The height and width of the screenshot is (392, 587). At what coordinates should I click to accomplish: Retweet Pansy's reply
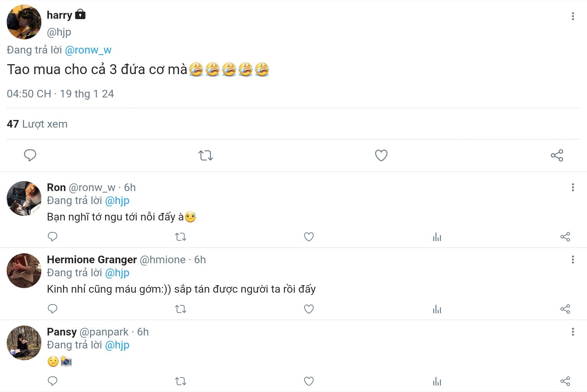(180, 381)
